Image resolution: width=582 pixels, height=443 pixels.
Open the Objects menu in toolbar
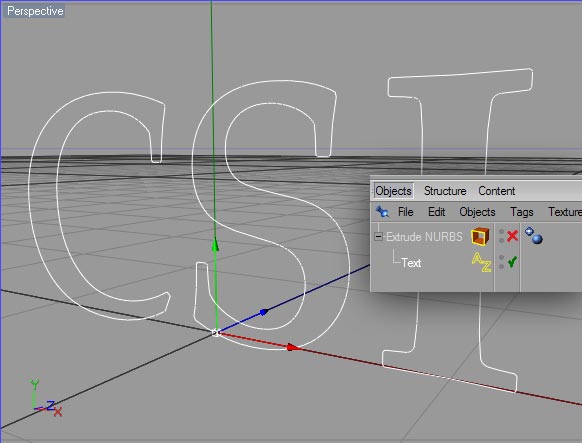[477, 212]
